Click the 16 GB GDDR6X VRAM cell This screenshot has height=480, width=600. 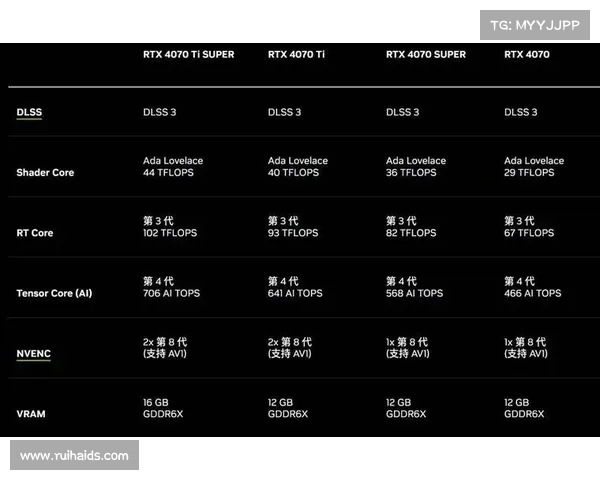(x=163, y=407)
